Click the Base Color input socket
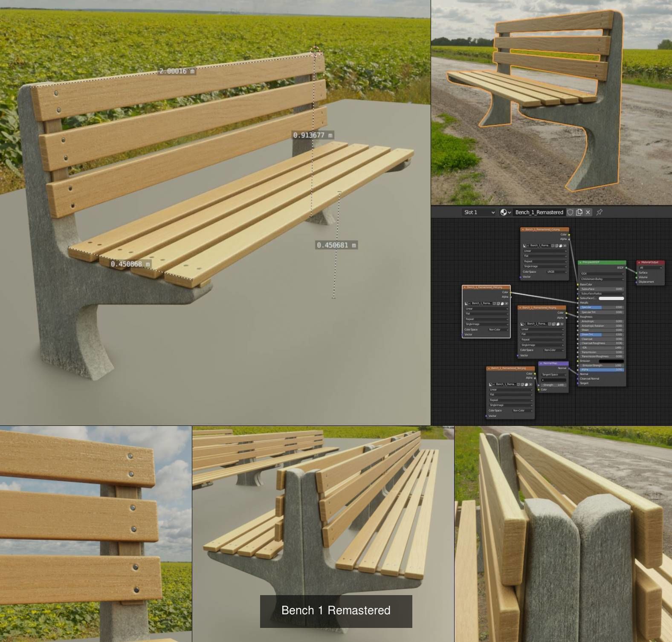The height and width of the screenshot is (642, 672). coord(578,284)
